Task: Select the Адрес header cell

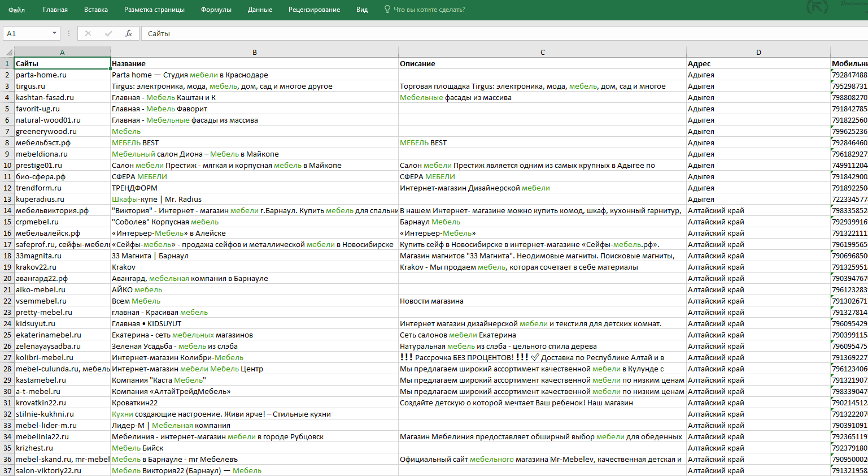Action: click(758, 63)
